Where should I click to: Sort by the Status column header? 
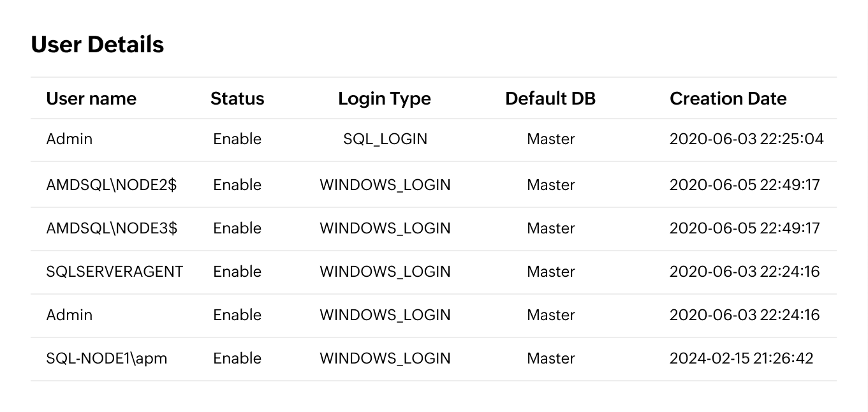[x=237, y=99]
